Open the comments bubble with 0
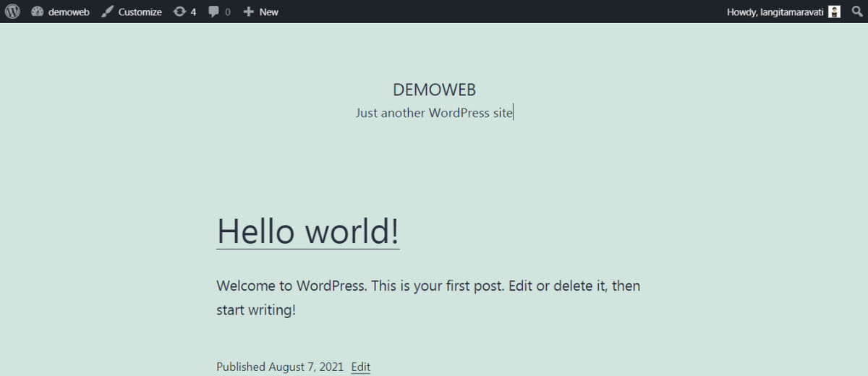Viewport: 868px width, 376px height. coord(219,12)
